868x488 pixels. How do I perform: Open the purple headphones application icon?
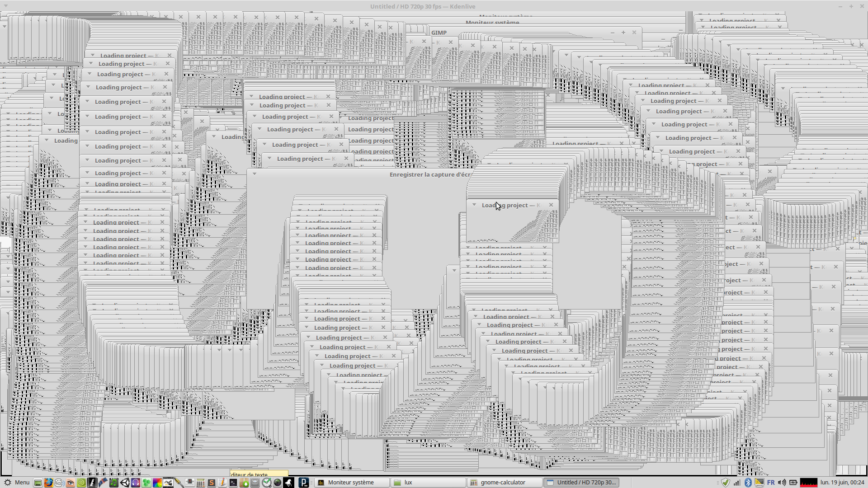tap(136, 483)
